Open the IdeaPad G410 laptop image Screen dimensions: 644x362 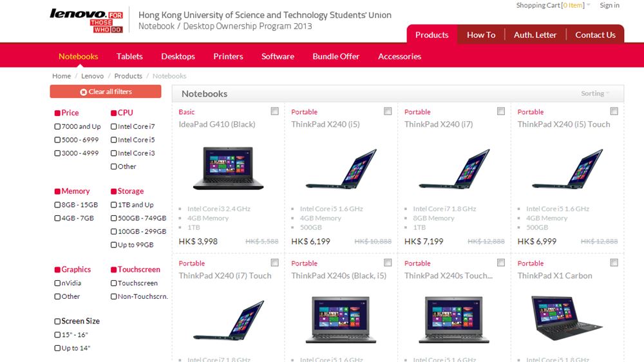(228, 167)
